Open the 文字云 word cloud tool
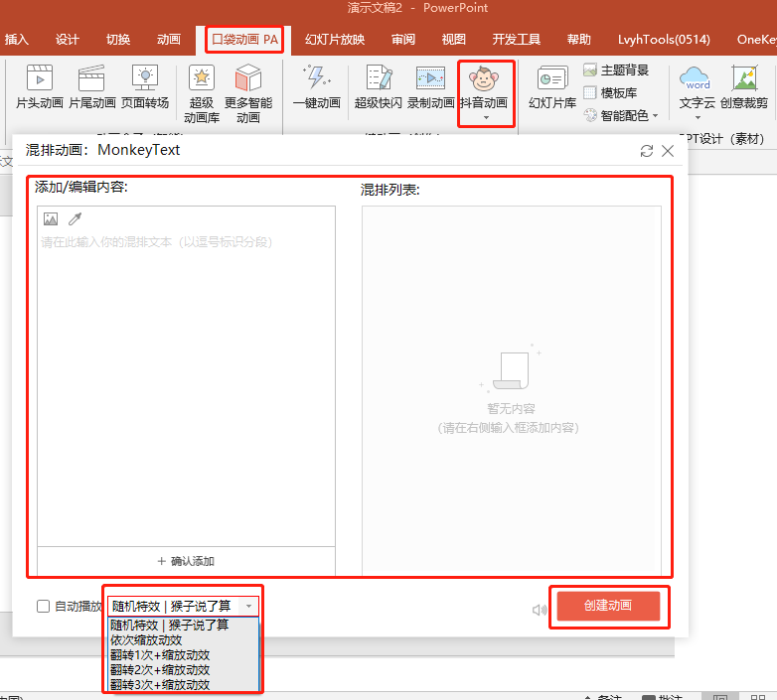The height and width of the screenshot is (700, 777). [x=697, y=86]
